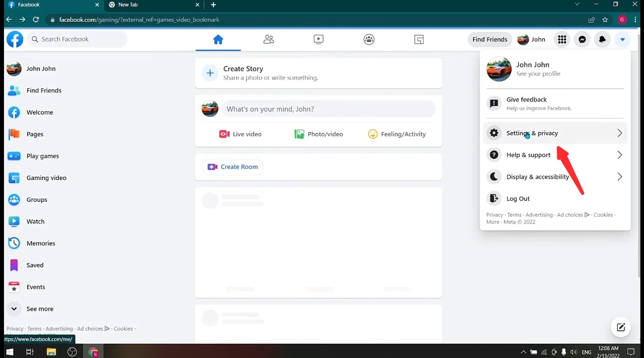Click Terms link in account menu footer
Image resolution: width=644 pixels, height=358 pixels.
click(514, 215)
